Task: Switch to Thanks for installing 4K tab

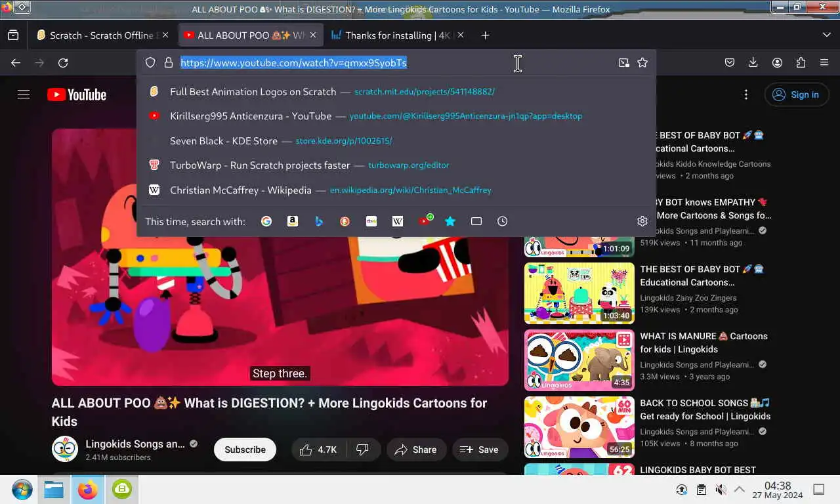Action: point(397,35)
